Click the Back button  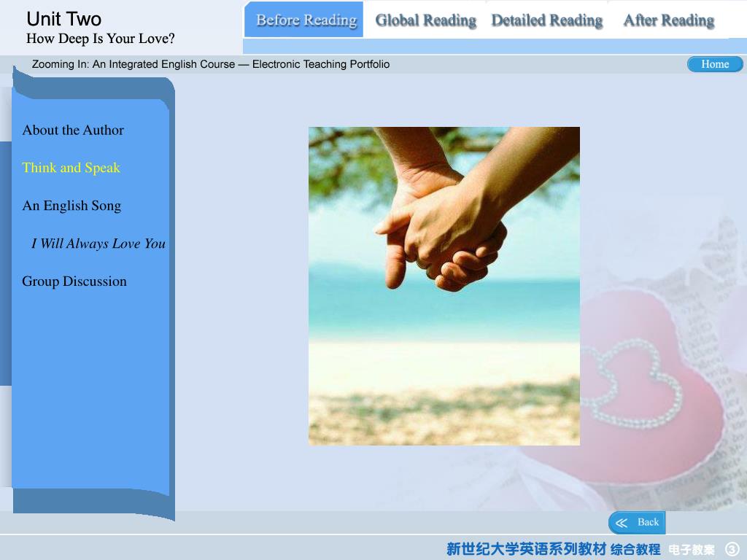[637, 522]
